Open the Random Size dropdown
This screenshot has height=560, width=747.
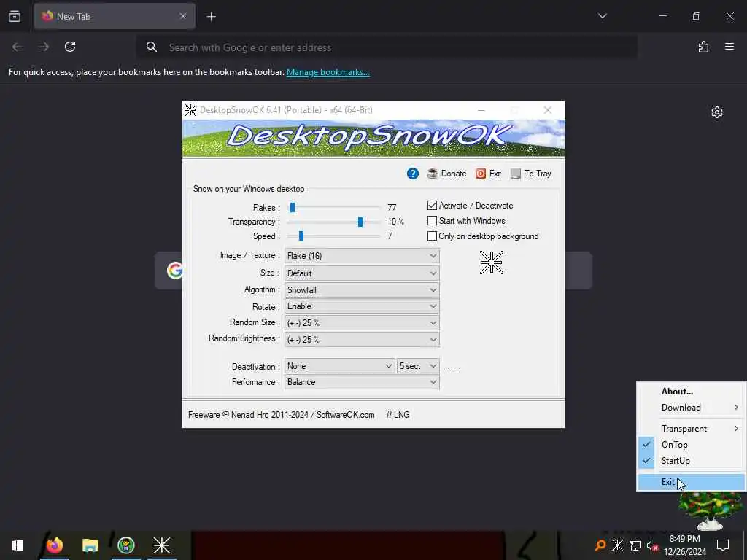point(362,323)
